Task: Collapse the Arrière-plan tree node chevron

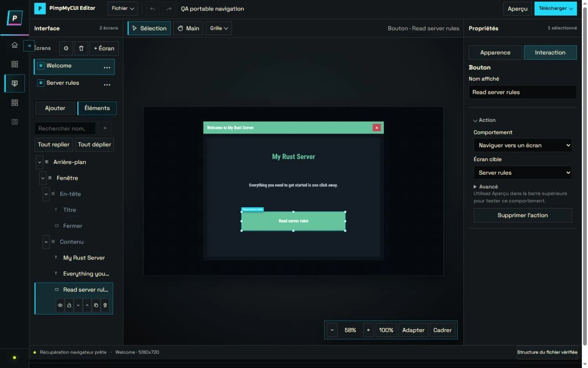Action: click(40, 162)
